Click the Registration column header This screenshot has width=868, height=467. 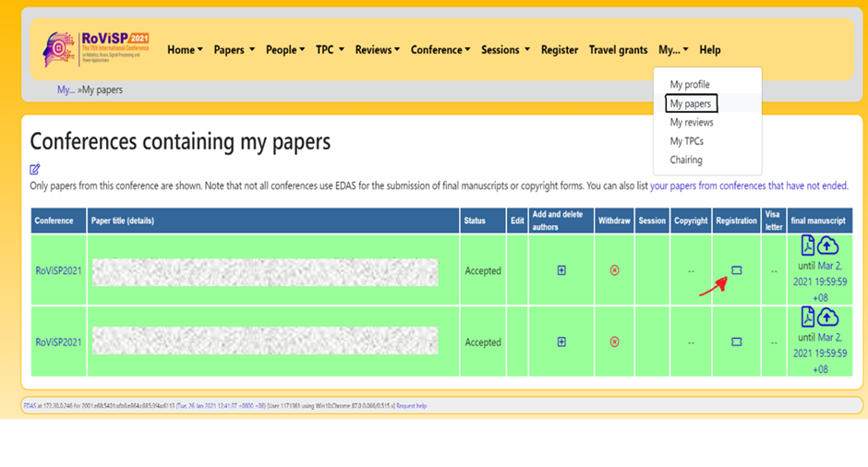736,221
